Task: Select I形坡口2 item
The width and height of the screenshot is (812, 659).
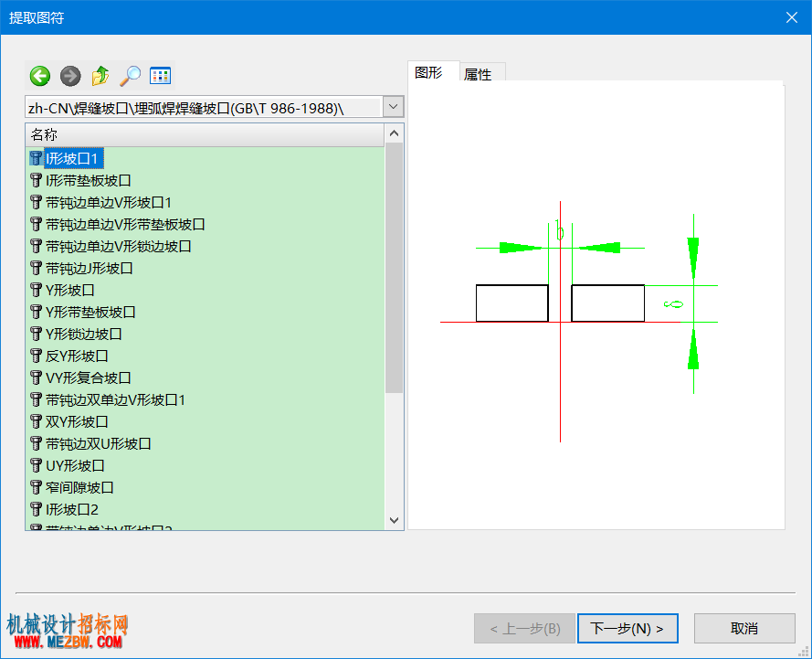Action: pyautogui.click(x=72, y=510)
